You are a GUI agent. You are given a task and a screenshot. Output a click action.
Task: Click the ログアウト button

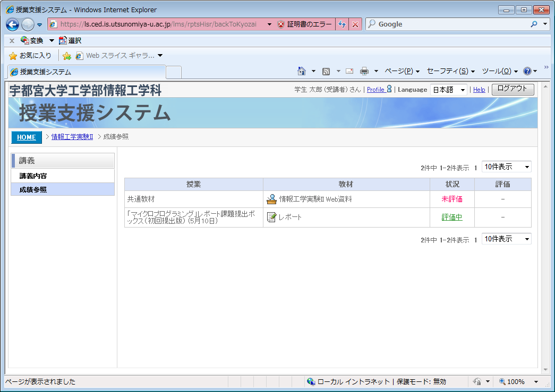[x=513, y=89]
